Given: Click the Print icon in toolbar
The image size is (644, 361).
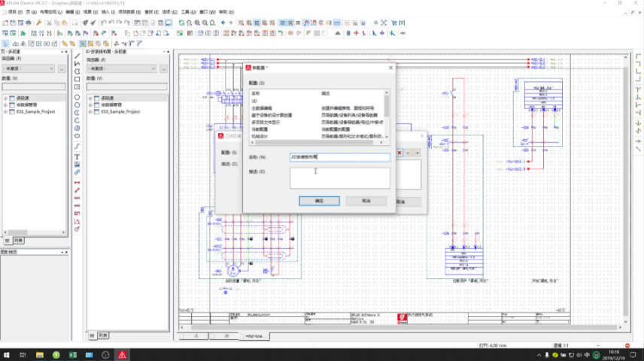Looking at the screenshot, I should [29, 23].
